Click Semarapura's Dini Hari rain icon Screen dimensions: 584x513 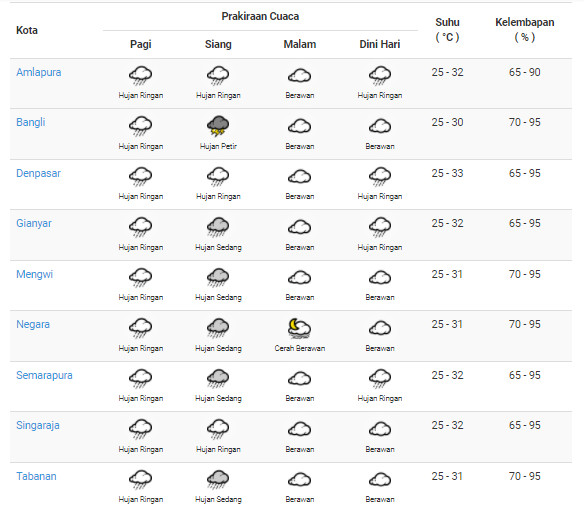point(380,379)
